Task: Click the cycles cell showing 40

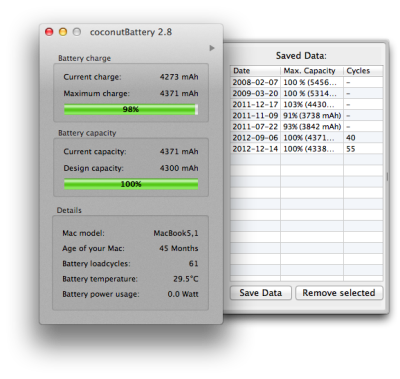Action: (363, 138)
